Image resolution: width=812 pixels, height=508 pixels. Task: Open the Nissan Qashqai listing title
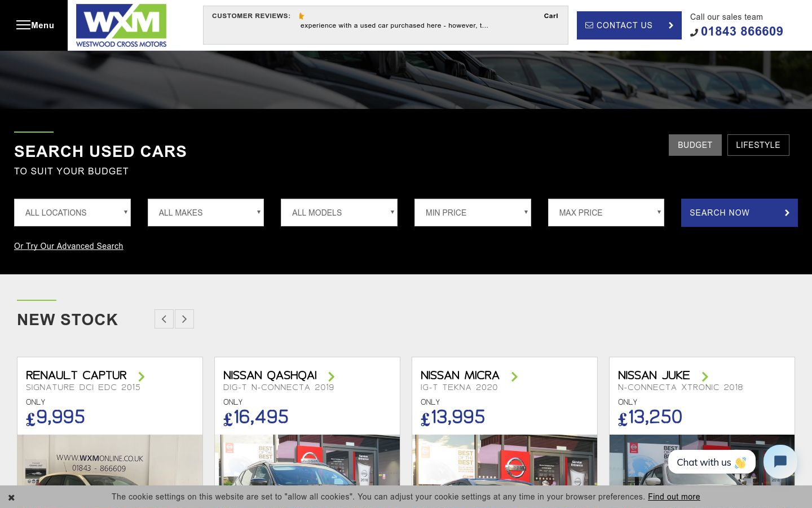(270, 375)
